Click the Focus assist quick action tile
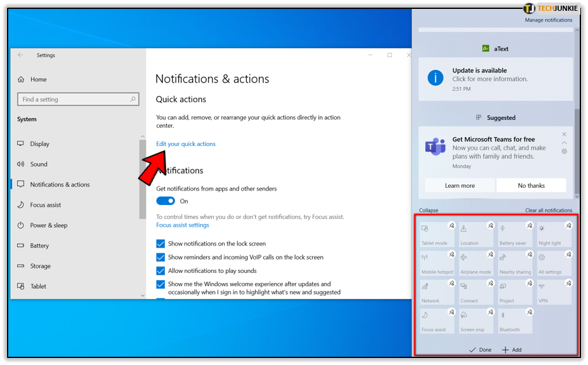Viewport: 588px width, 365px height. (436, 321)
